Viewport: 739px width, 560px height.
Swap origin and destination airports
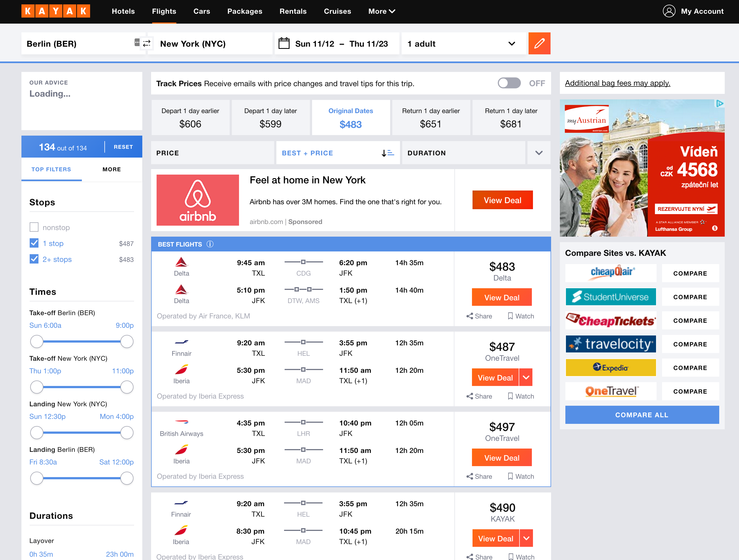tap(147, 43)
